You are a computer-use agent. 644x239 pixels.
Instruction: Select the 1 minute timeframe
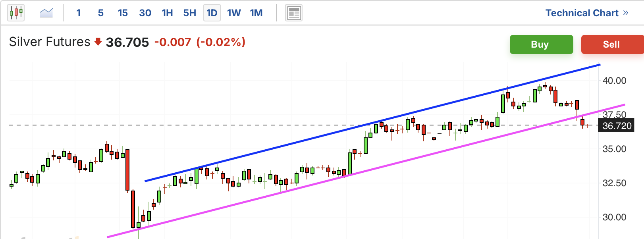(x=79, y=13)
